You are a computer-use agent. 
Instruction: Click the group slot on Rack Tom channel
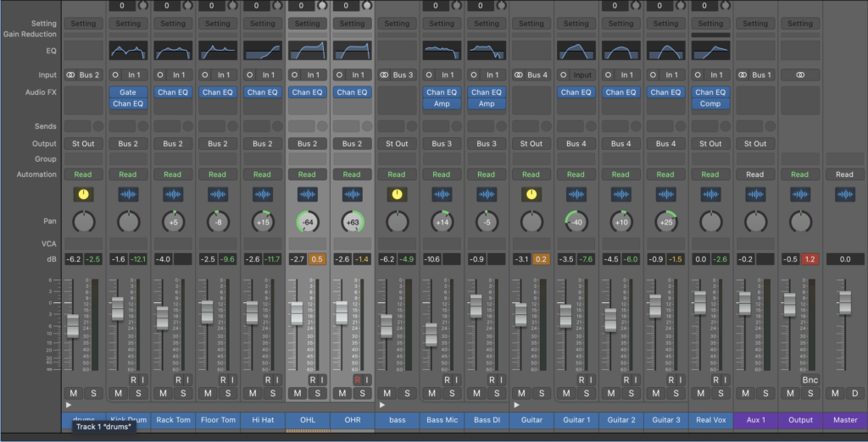tap(173, 159)
